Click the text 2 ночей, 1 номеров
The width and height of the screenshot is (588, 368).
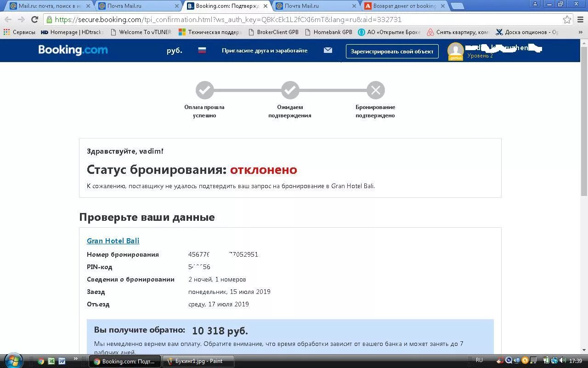pos(217,279)
